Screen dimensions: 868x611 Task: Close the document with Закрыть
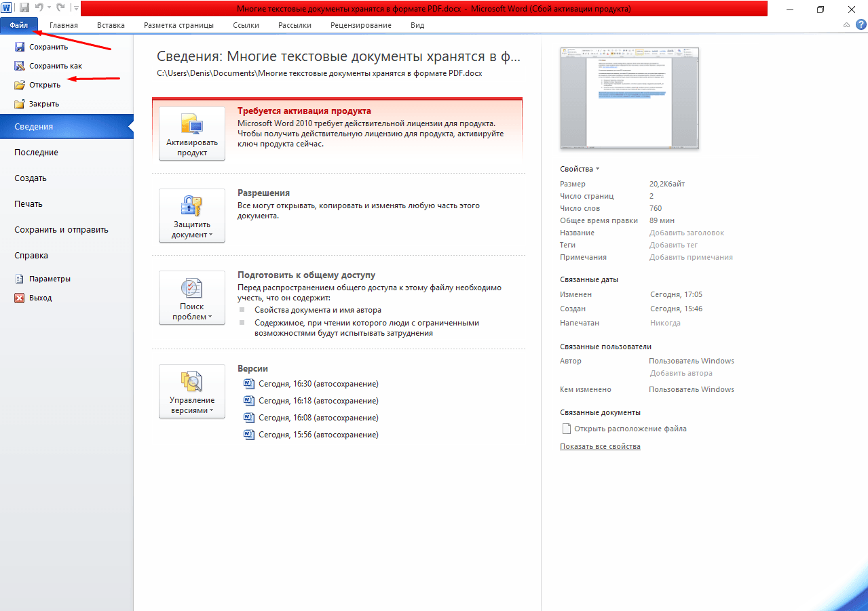[x=37, y=104]
